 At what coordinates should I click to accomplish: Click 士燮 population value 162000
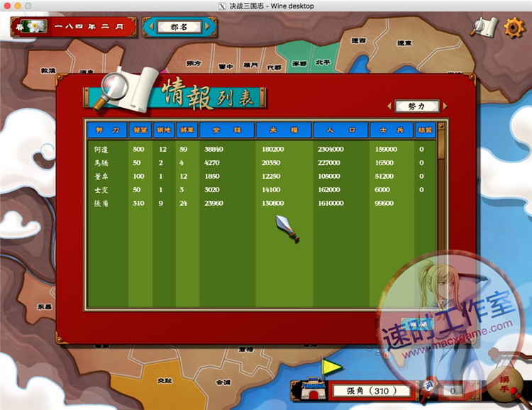pos(328,189)
